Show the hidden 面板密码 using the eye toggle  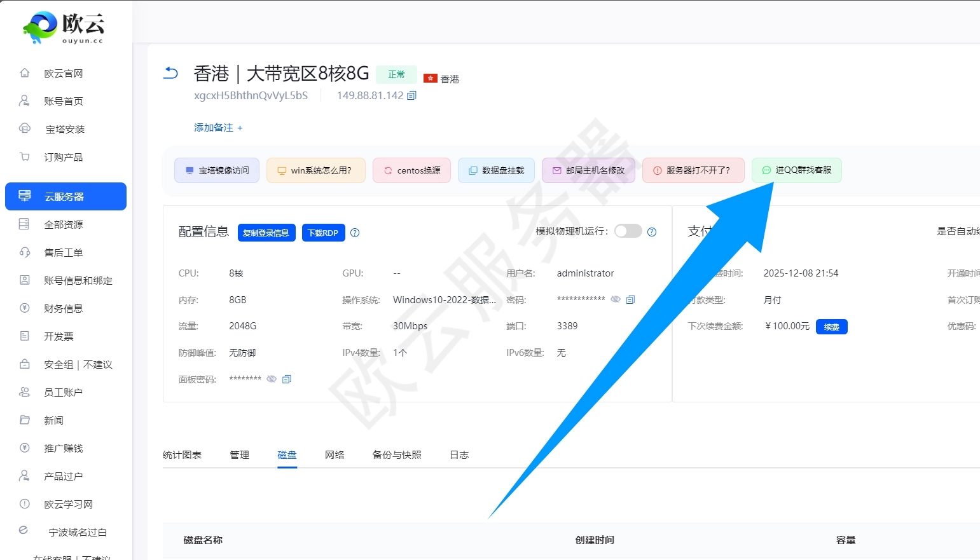click(x=272, y=379)
